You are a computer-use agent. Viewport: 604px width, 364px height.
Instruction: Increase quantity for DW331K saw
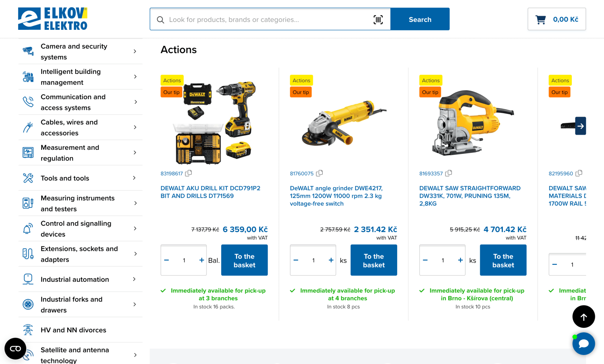(x=461, y=260)
